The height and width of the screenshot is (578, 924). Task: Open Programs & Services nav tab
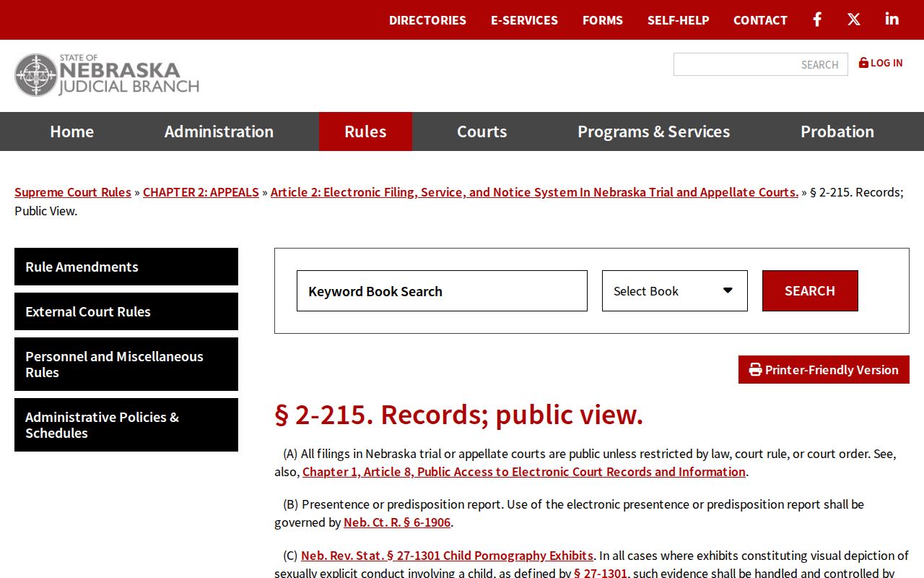[x=653, y=131]
